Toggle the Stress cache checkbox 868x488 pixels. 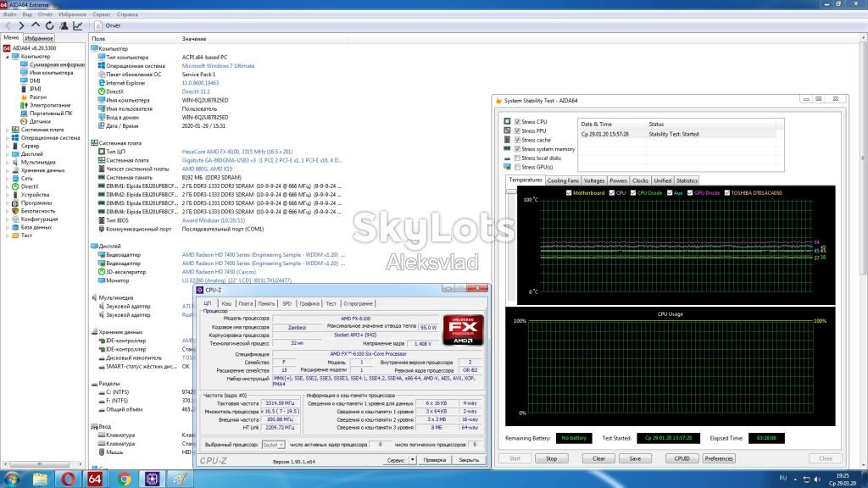(518, 140)
